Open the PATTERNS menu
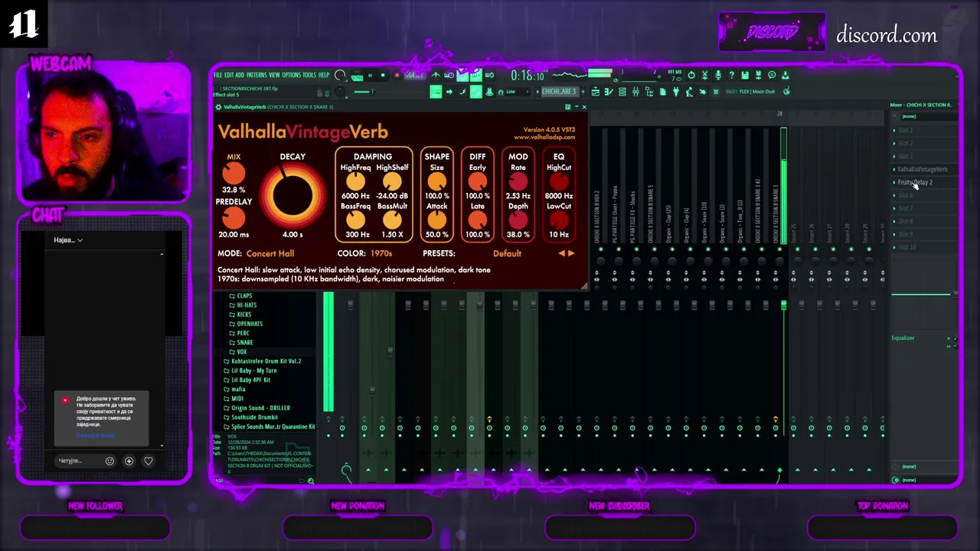The width and height of the screenshot is (980, 551). 257,75
